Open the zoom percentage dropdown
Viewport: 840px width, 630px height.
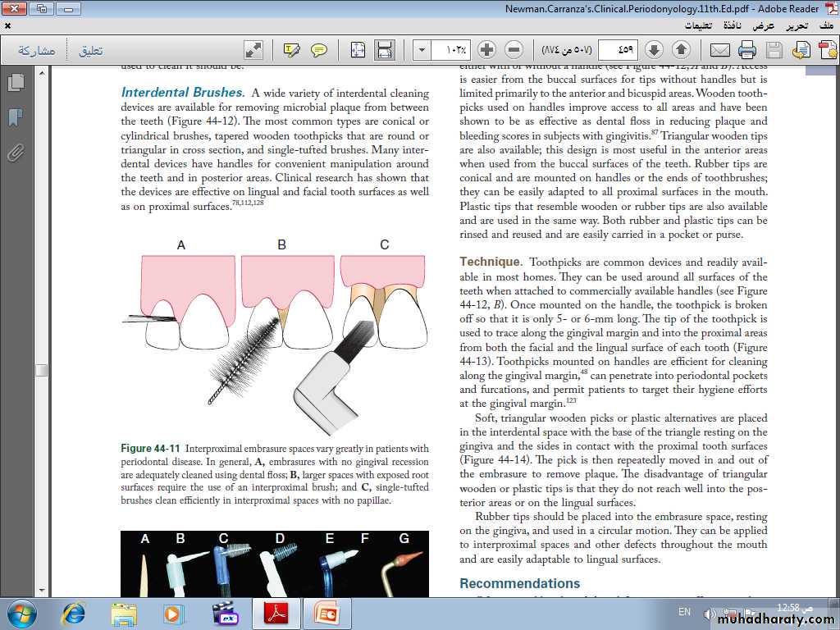pos(421,50)
